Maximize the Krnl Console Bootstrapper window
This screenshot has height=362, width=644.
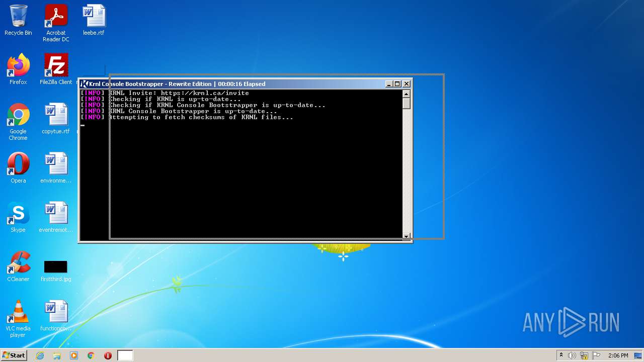[397, 84]
